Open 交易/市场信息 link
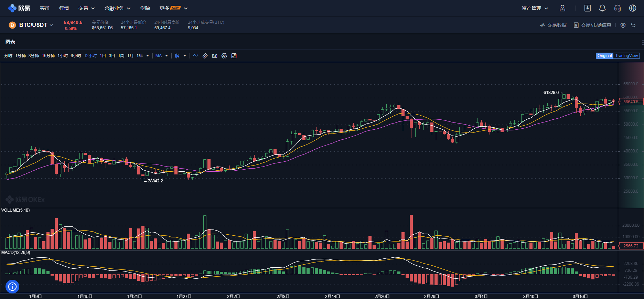 [x=596, y=25]
